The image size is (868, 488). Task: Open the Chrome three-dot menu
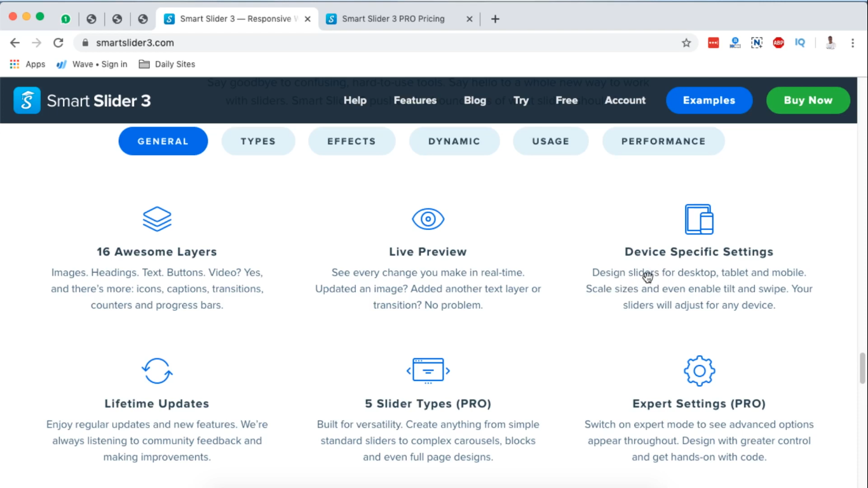tap(853, 43)
